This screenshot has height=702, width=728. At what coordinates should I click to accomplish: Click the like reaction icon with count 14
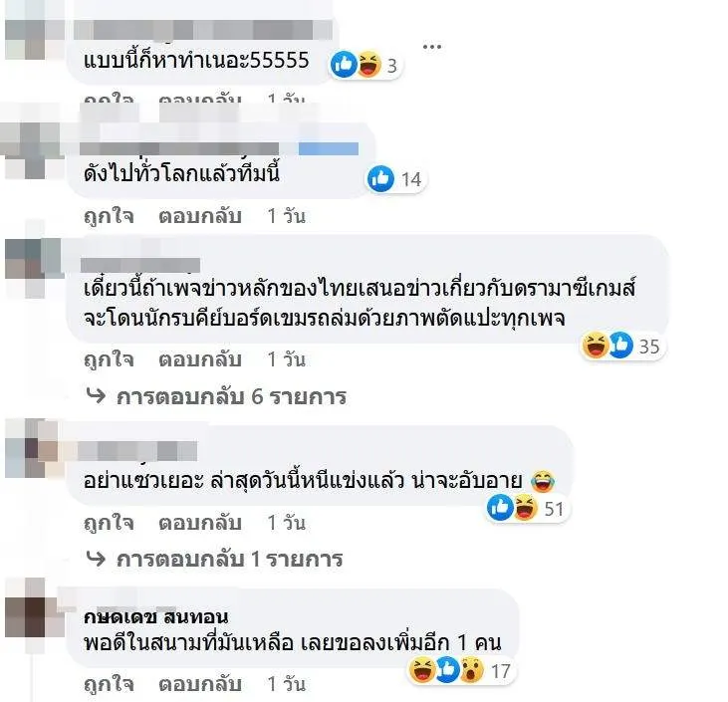pos(380,178)
